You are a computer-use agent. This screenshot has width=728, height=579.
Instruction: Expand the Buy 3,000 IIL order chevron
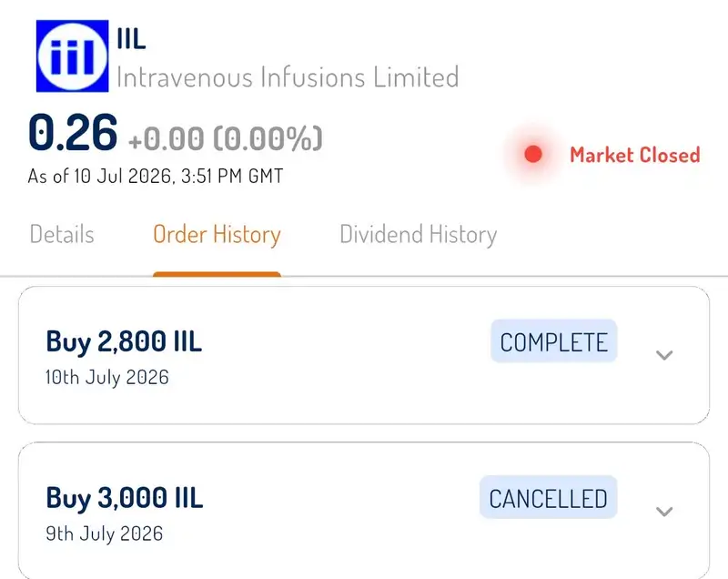pos(664,512)
